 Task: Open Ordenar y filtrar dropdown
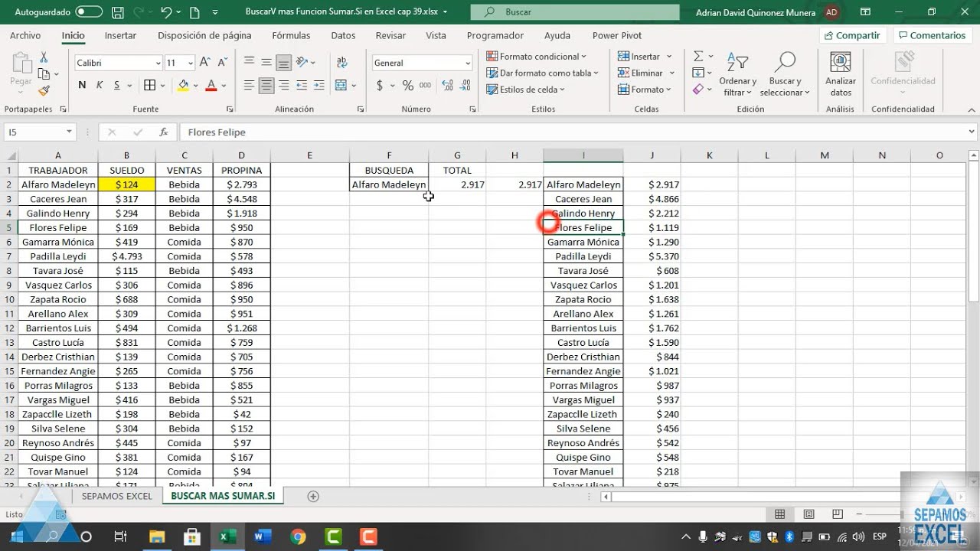click(x=737, y=75)
